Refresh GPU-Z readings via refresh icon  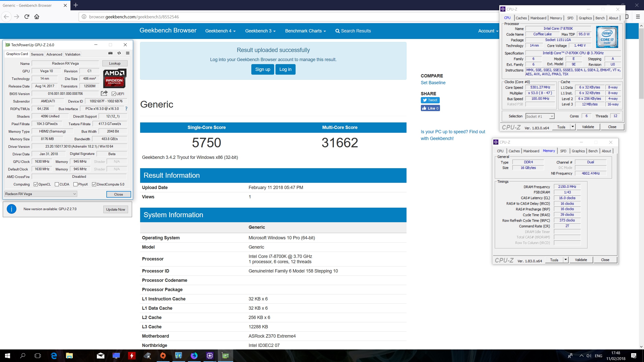tap(119, 53)
